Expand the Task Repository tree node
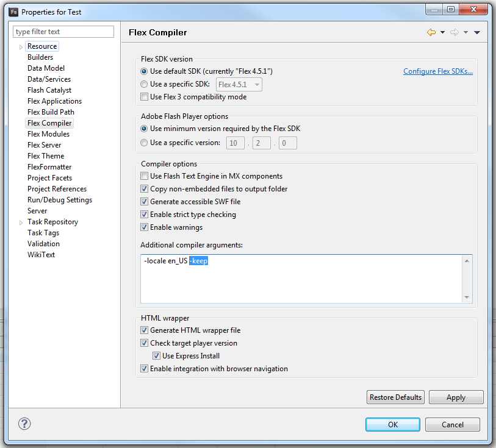Viewport: 496px width, 448px height. pos(21,222)
